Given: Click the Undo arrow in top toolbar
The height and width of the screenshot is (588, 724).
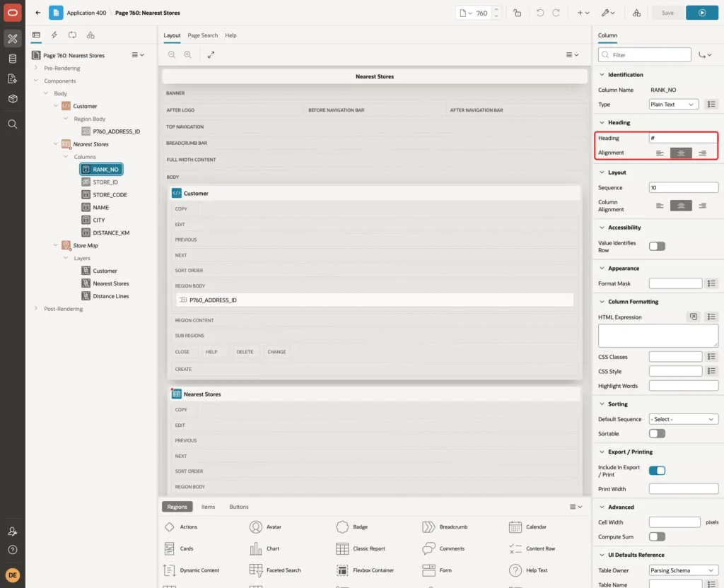Looking at the screenshot, I should click(539, 13).
